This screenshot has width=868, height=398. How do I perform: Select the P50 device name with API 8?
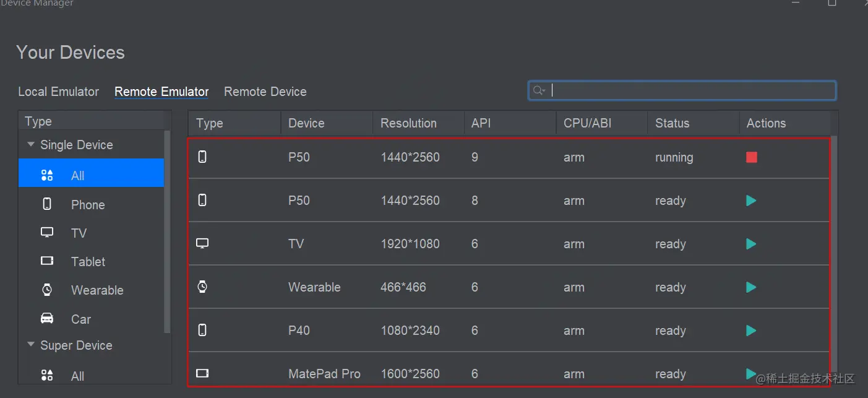coord(299,201)
